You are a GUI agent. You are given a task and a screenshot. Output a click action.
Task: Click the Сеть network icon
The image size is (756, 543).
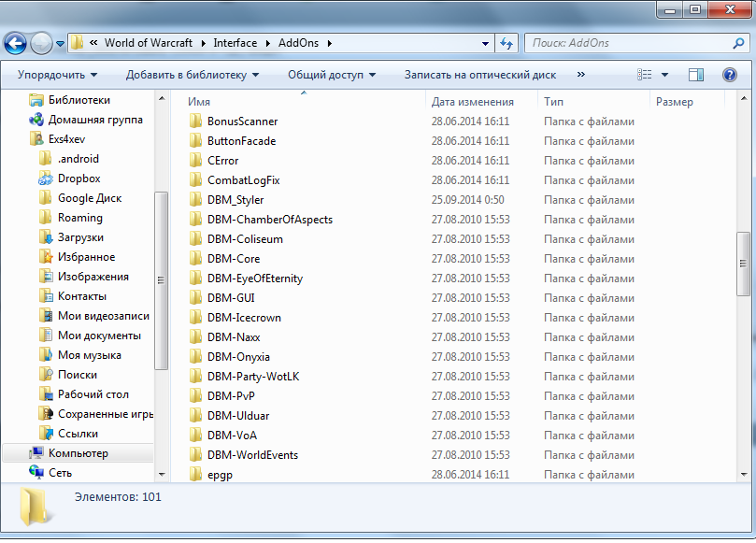[x=36, y=473]
